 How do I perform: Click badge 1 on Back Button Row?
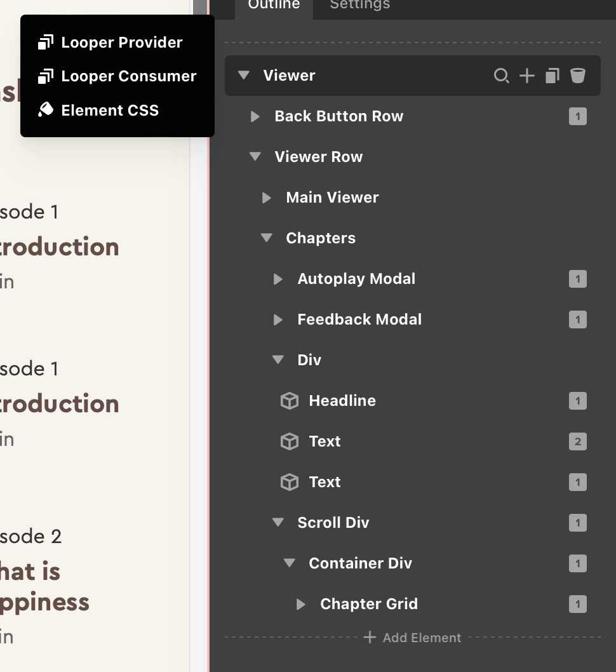pyautogui.click(x=578, y=117)
